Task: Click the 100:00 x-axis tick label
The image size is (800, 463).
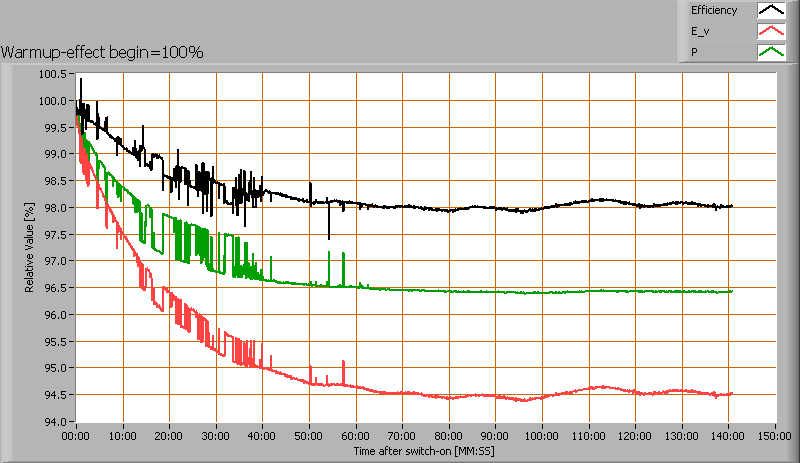Action: [x=542, y=437]
